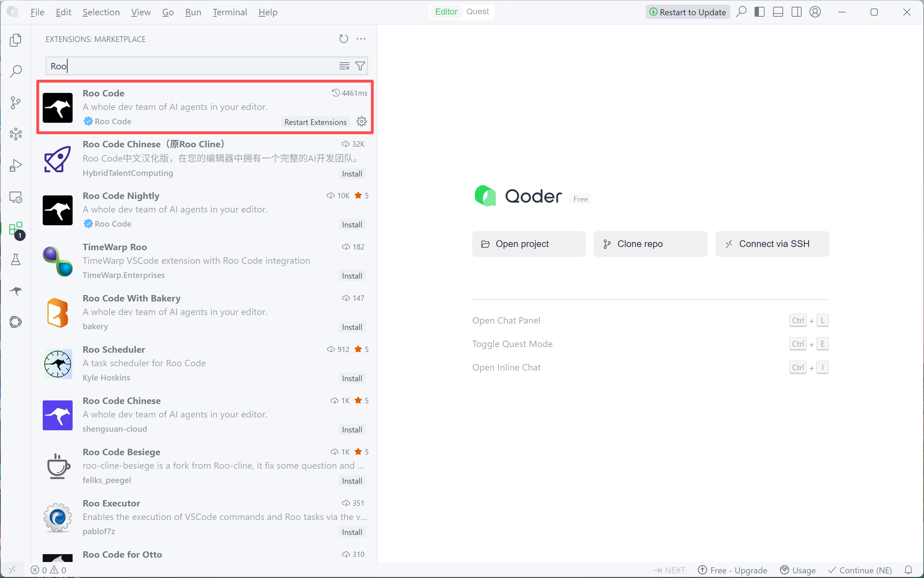The image size is (924, 578).
Task: Open extensions views and more actions menu
Action: coord(361,39)
